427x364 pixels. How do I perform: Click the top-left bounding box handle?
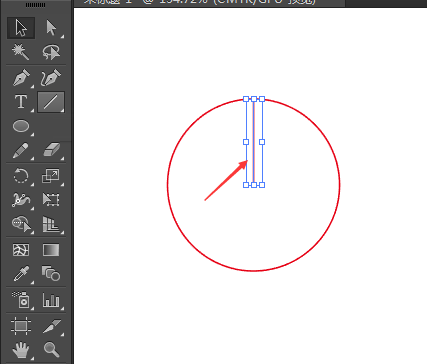click(x=246, y=99)
